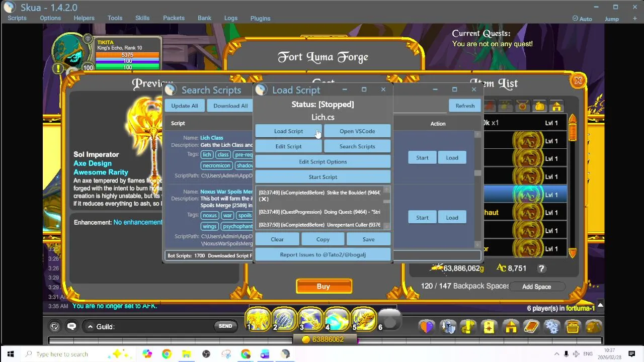This screenshot has width=644, height=362.
Task: Open the Logs menu
Action: tap(231, 18)
